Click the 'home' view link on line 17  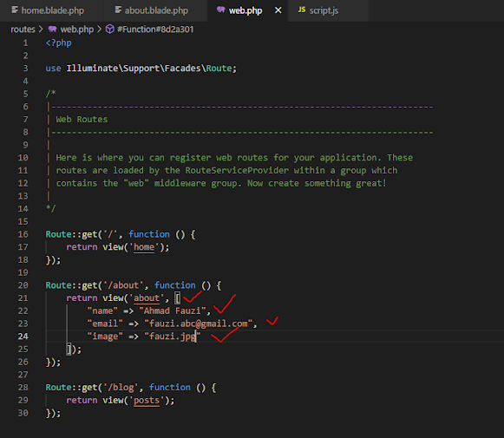(x=144, y=247)
